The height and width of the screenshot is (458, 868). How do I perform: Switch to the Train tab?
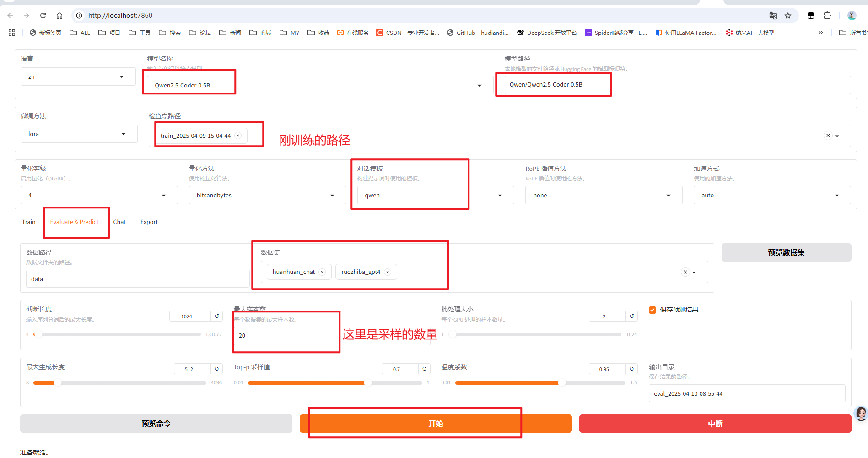pyautogui.click(x=29, y=222)
